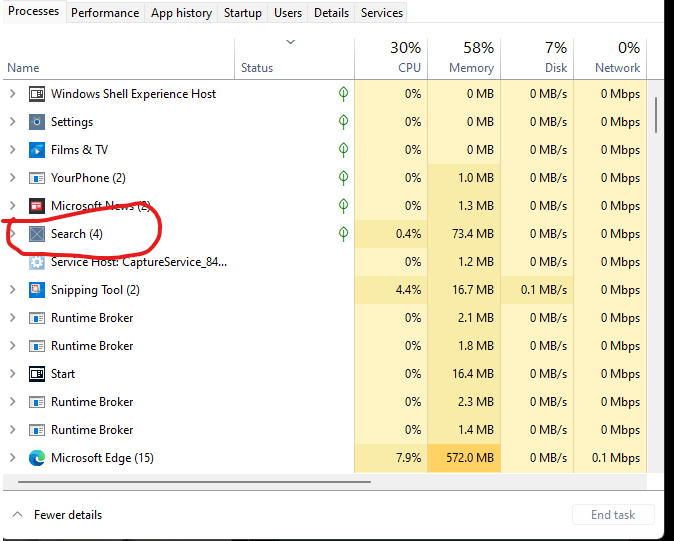
Task: Sort processes by the CPU column
Action: pyautogui.click(x=391, y=59)
